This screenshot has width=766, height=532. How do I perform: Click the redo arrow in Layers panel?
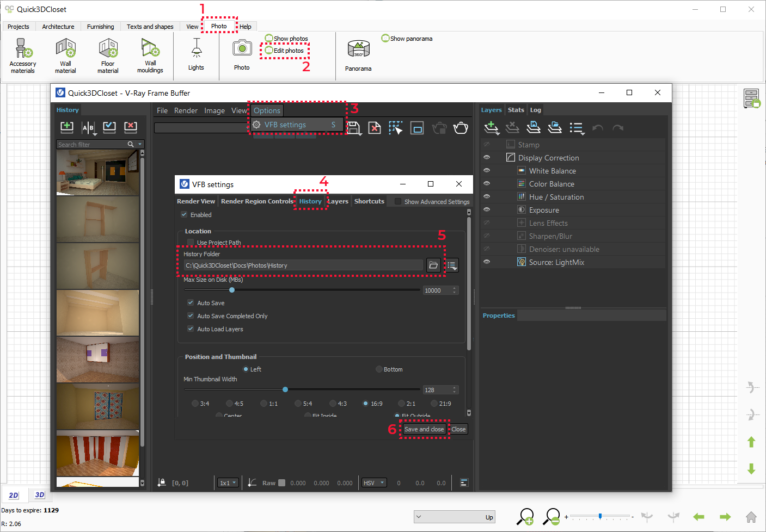point(618,128)
